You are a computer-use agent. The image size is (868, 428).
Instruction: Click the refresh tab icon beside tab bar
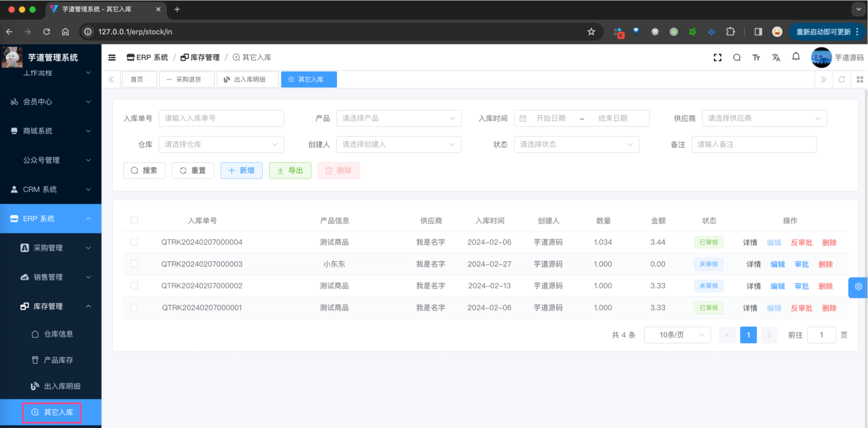[x=841, y=79]
